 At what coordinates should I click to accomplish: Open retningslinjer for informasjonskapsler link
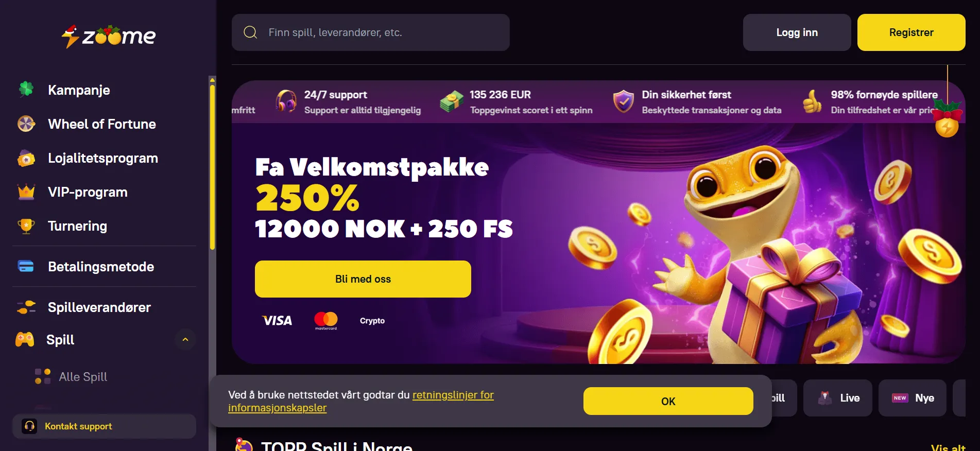coord(361,401)
